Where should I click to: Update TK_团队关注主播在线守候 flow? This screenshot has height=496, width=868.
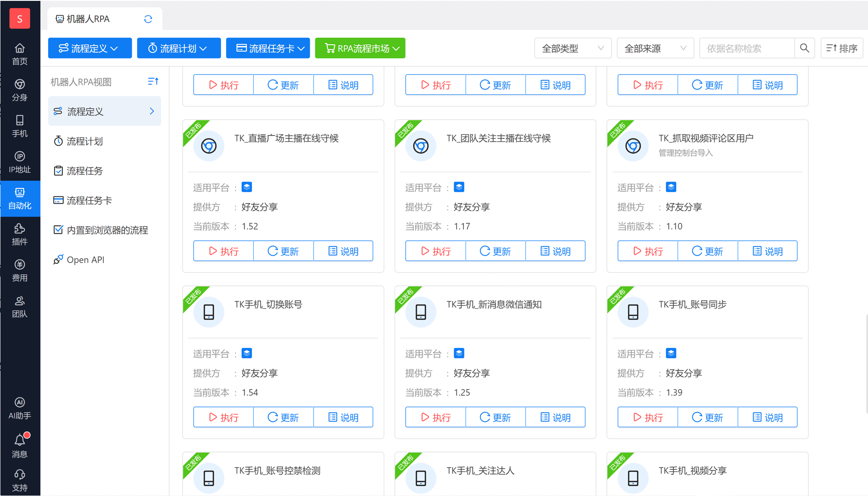[x=495, y=251]
